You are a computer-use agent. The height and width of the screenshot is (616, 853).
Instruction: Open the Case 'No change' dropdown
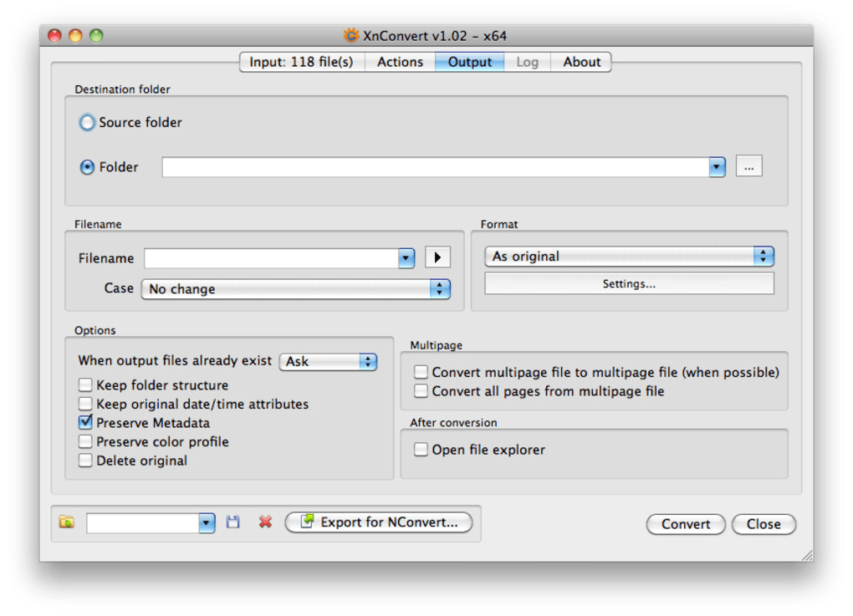[x=296, y=288]
